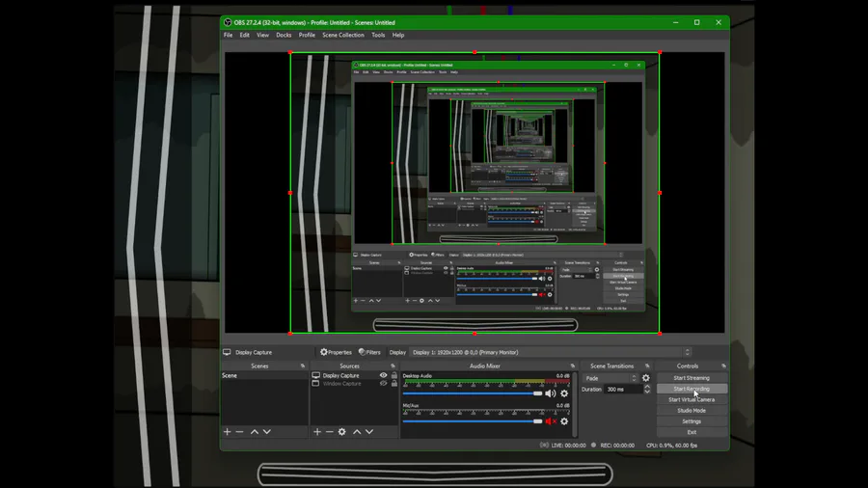
Task: Remove the selected scene with minus icon
Action: (240, 431)
